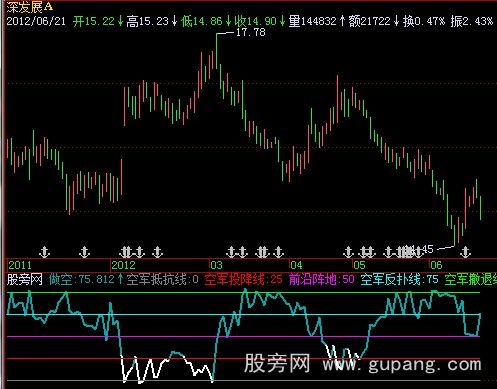This screenshot has height=389, width=497.
Task: Click the lone info marker right of 06
Action: [465, 252]
